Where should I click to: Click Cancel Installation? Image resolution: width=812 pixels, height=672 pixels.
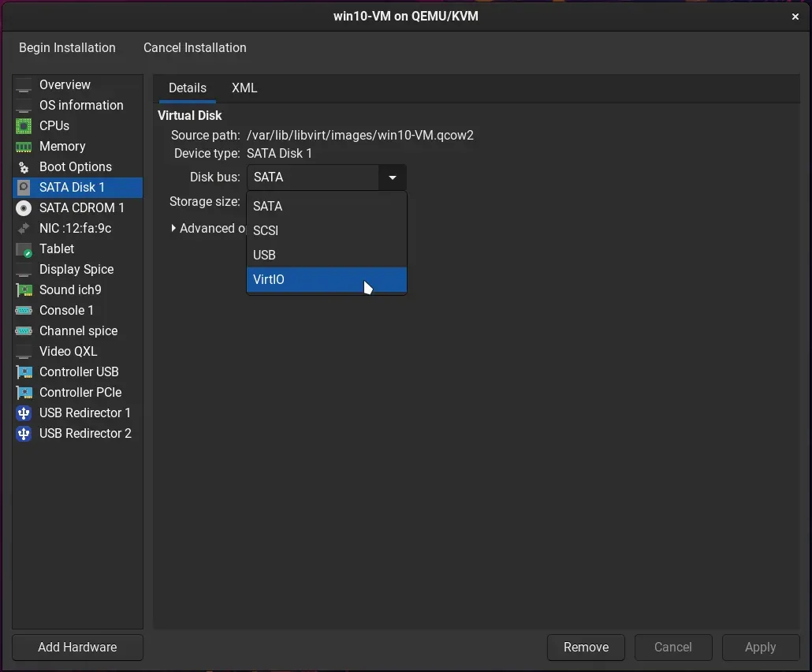tap(195, 47)
